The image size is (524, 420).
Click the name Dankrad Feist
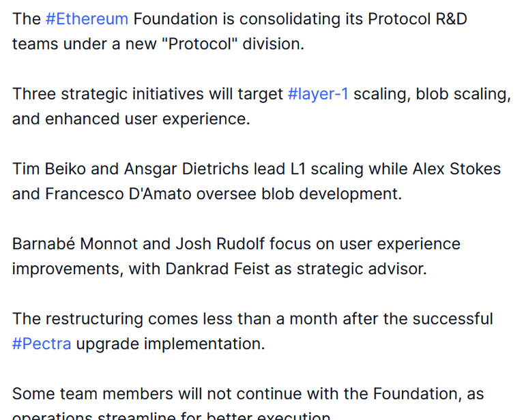(217, 269)
